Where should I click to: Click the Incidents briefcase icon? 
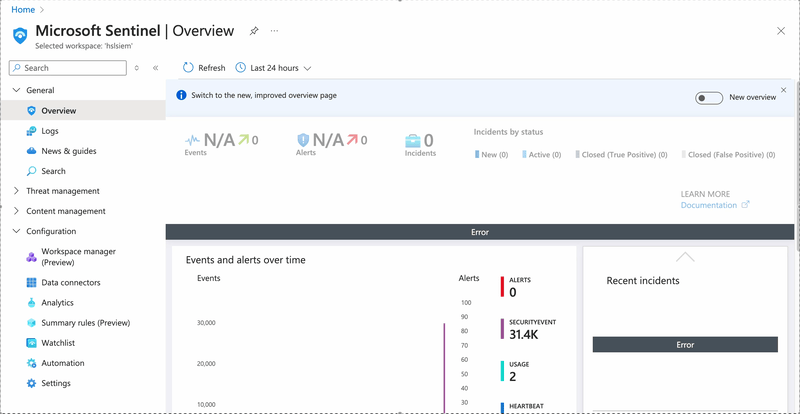(413, 141)
